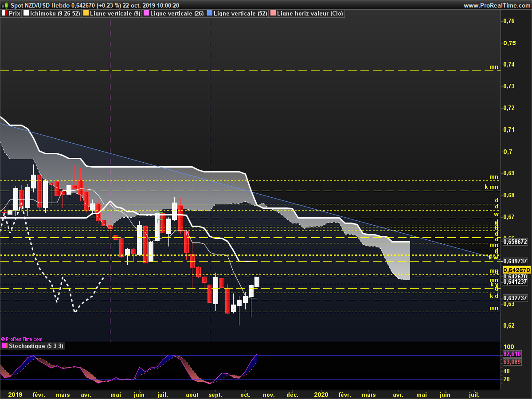Click the orange square of Ligne verticale (9)

86,13
